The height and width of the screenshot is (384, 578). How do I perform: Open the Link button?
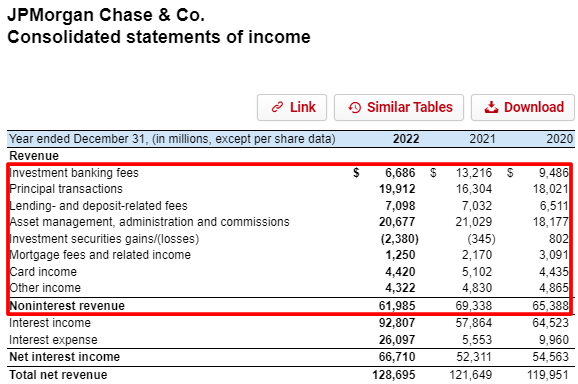292,107
